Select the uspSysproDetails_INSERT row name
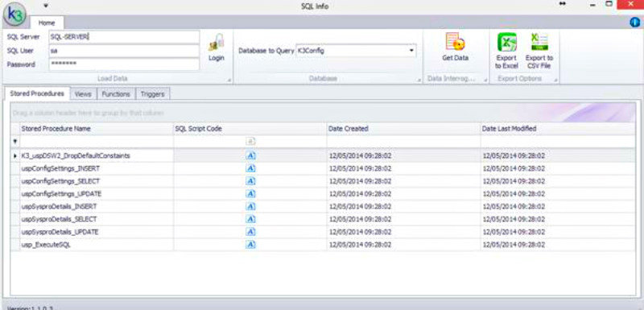Screen dimensions: 644x310 59,206
